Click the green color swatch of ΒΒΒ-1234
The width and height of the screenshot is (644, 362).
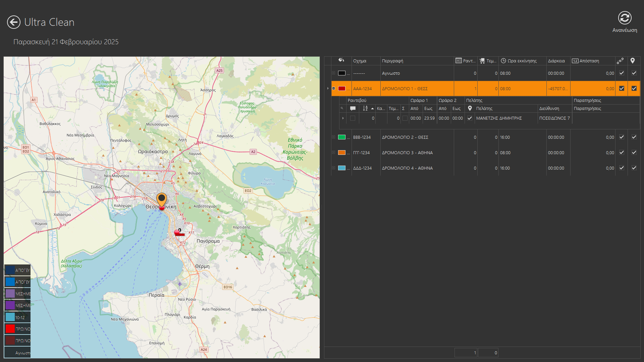tap(342, 137)
